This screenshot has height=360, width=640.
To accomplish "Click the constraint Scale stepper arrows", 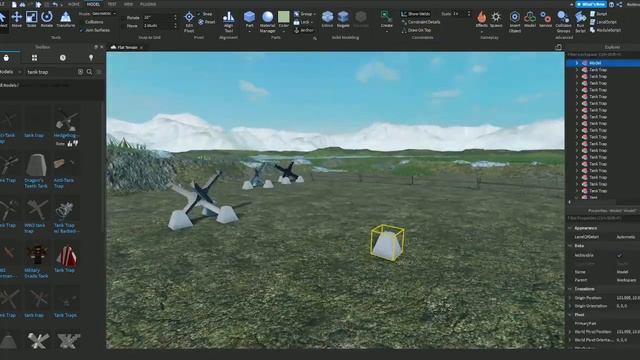I will click(x=469, y=14).
